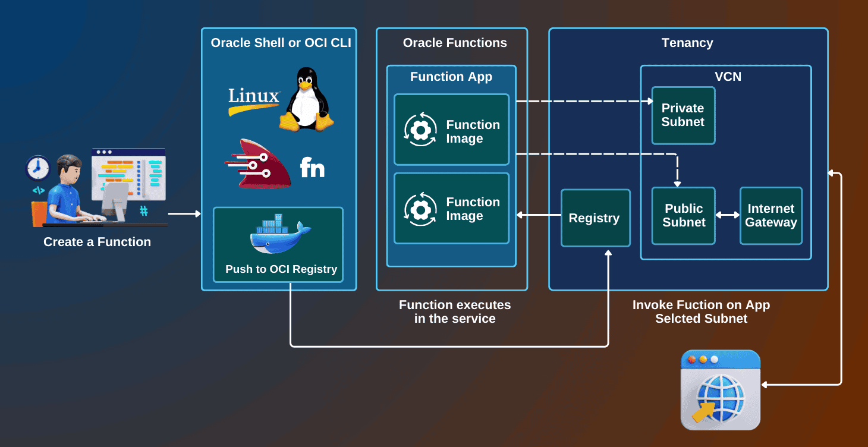The image size is (868, 447).
Task: Click the Internet Gateway box
Action: coord(770,216)
